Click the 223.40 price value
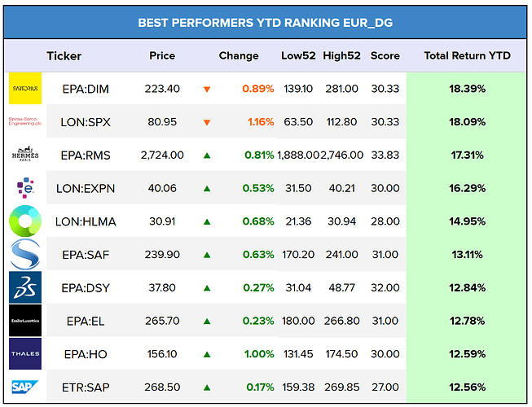The image size is (532, 407). click(162, 89)
